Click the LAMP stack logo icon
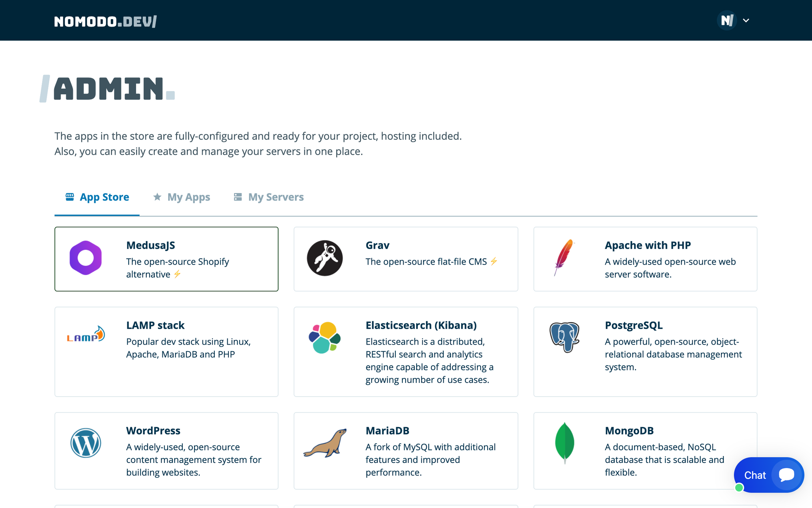Screen dimensions: 812x508 coord(86,335)
